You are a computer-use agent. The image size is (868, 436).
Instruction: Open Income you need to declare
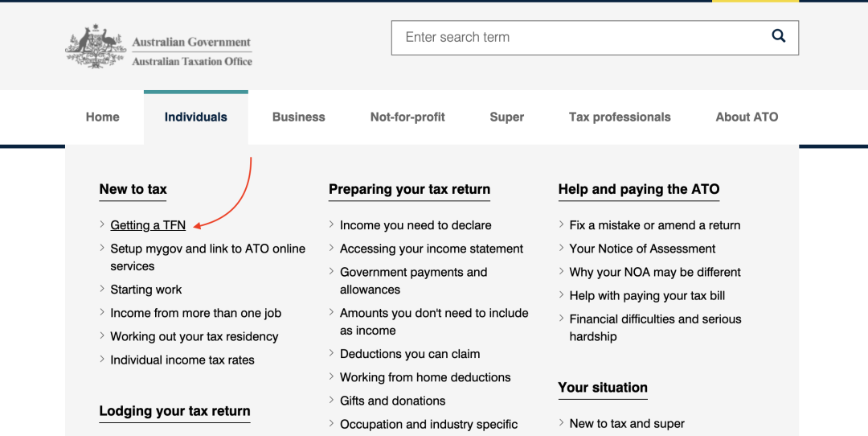pos(416,225)
